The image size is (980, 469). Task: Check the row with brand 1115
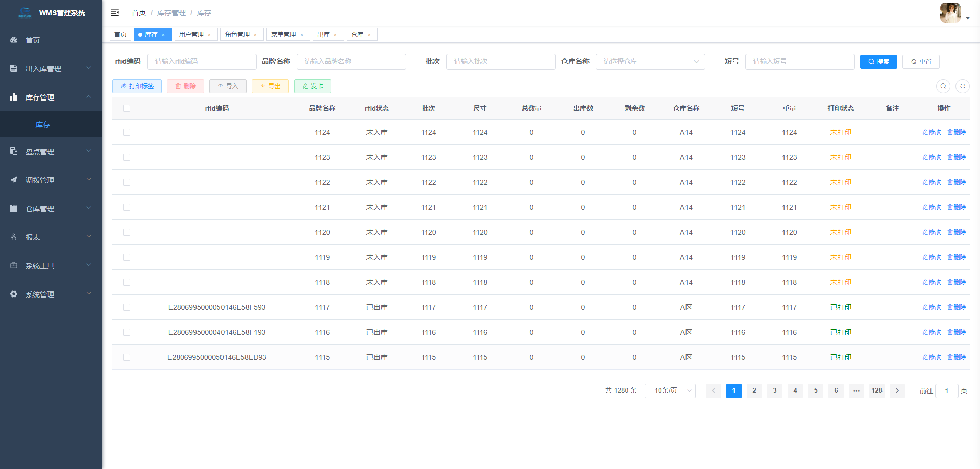point(127,357)
